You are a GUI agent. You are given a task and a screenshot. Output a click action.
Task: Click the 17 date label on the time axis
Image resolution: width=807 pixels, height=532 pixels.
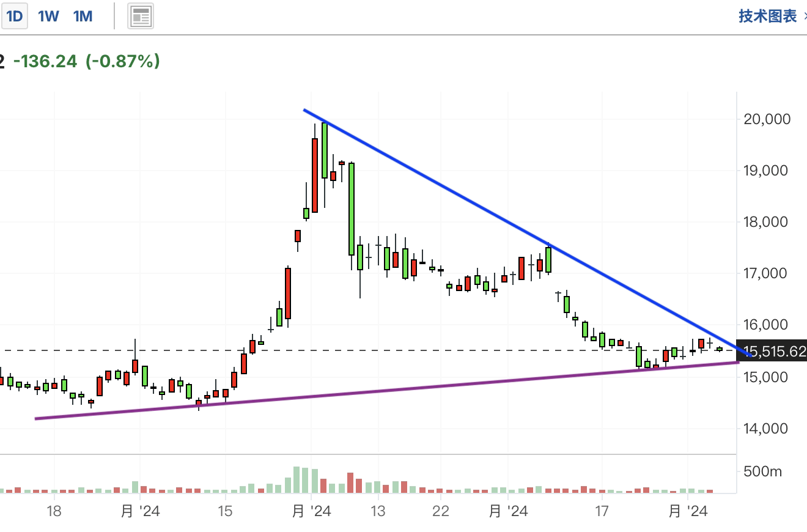tap(602, 511)
